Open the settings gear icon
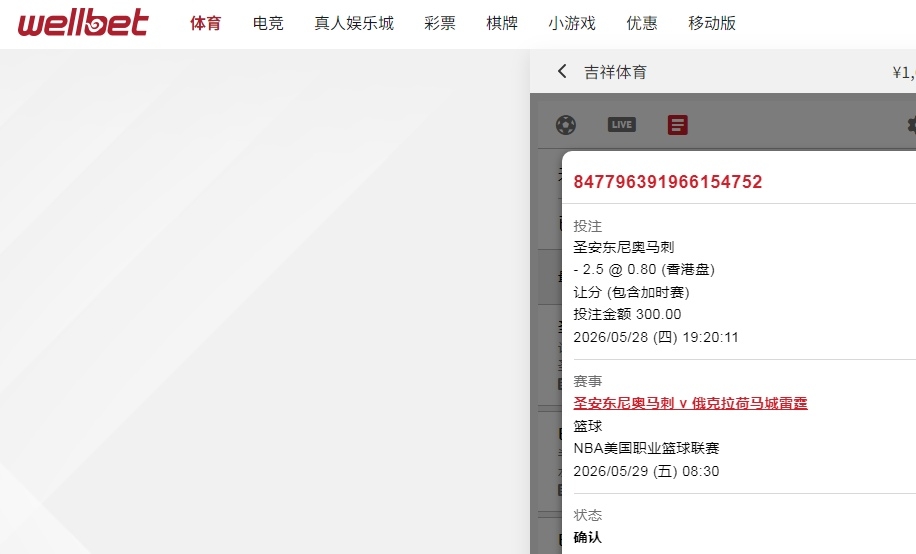916x554 pixels. pos(911,124)
